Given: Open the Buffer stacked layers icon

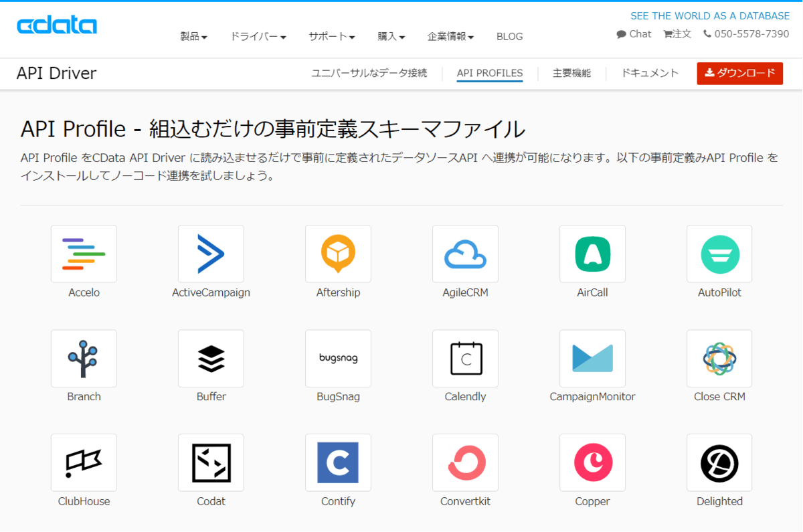Looking at the screenshot, I should pyautogui.click(x=211, y=358).
